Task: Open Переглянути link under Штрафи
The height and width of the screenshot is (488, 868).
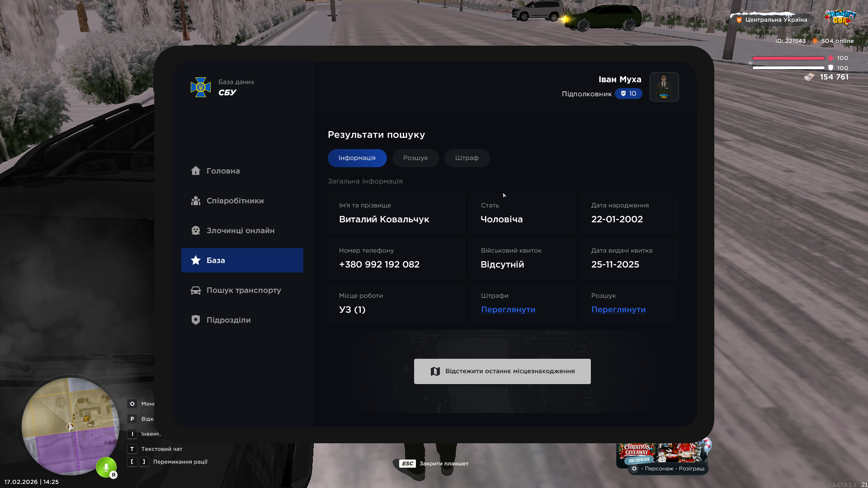Action: (x=508, y=310)
